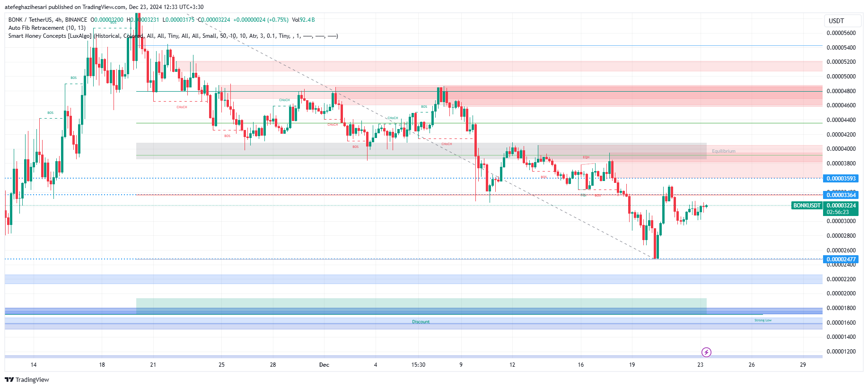868x388 pixels.
Task: Click the BONKUSDT symbol tag
Action: (x=807, y=206)
